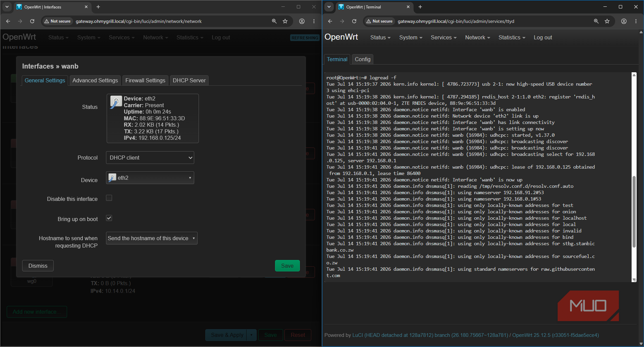The width and height of the screenshot is (644, 347).
Task: Open tab search in Terminal browser window
Action: coord(329,7)
